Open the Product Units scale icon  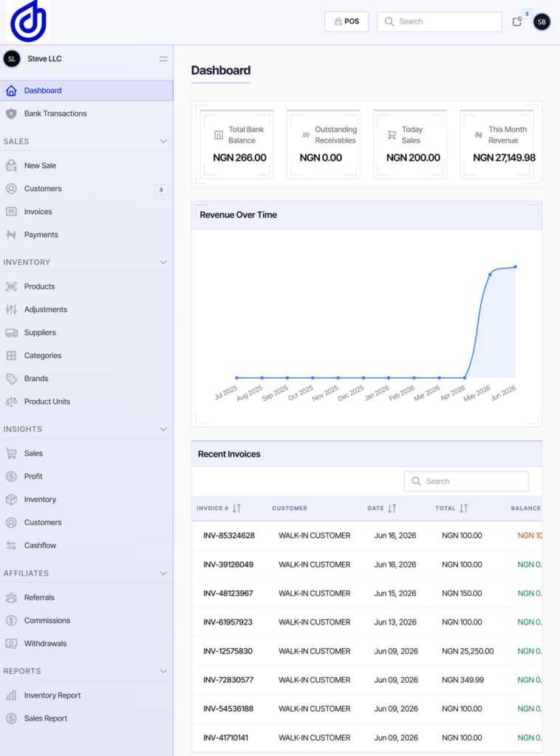coord(12,402)
